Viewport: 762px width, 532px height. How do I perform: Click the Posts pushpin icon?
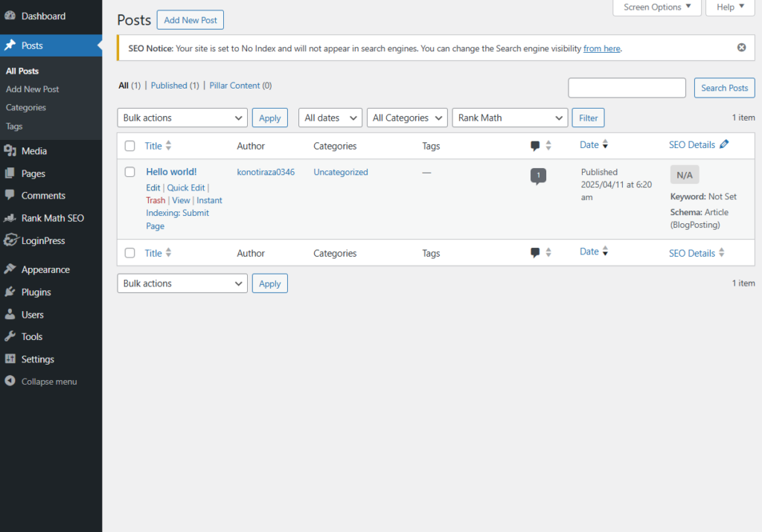(10, 45)
